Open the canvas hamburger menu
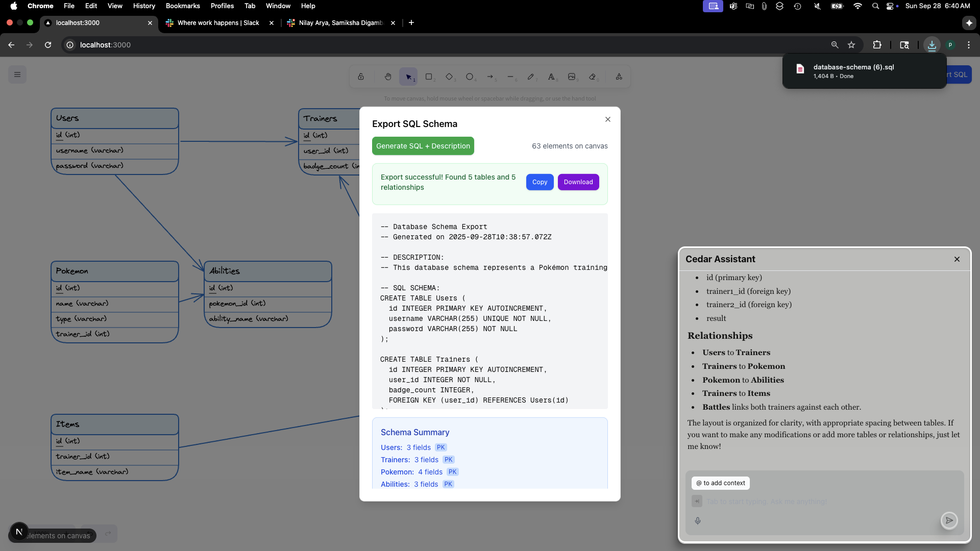980x551 pixels. [x=17, y=74]
